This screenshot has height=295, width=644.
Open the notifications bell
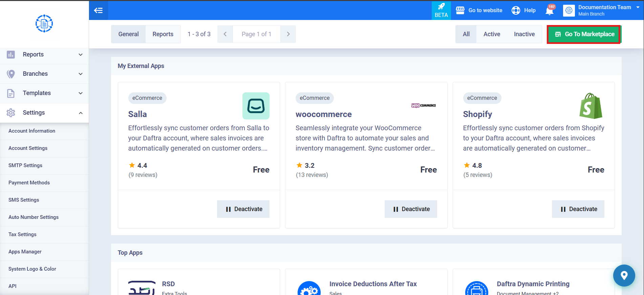click(550, 10)
